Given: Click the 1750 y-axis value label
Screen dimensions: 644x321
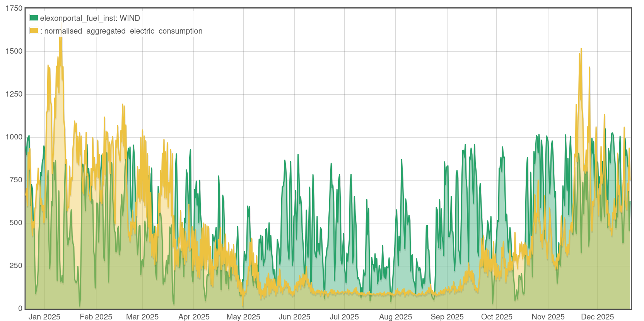Looking at the screenshot, I should [x=14, y=8].
